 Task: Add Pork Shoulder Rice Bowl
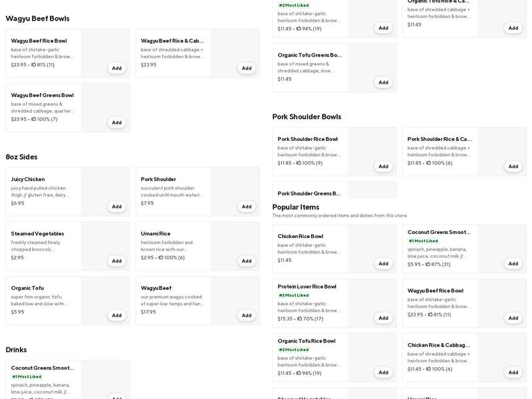[x=383, y=166]
